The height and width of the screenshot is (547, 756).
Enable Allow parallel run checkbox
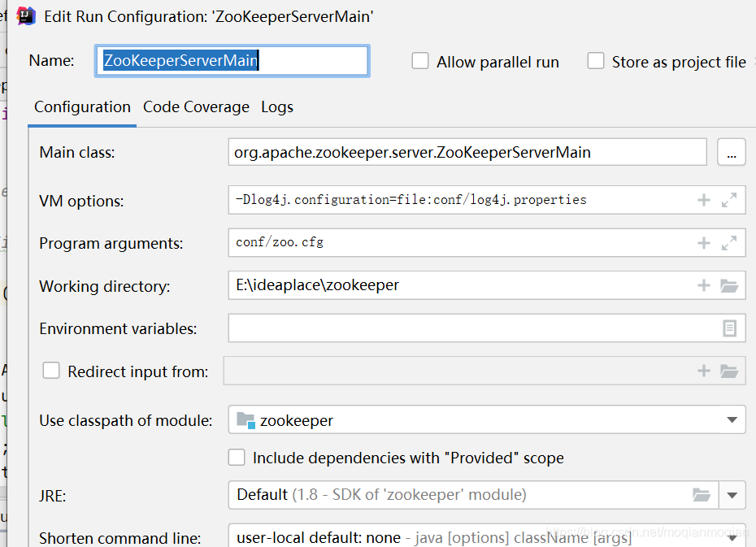click(420, 61)
